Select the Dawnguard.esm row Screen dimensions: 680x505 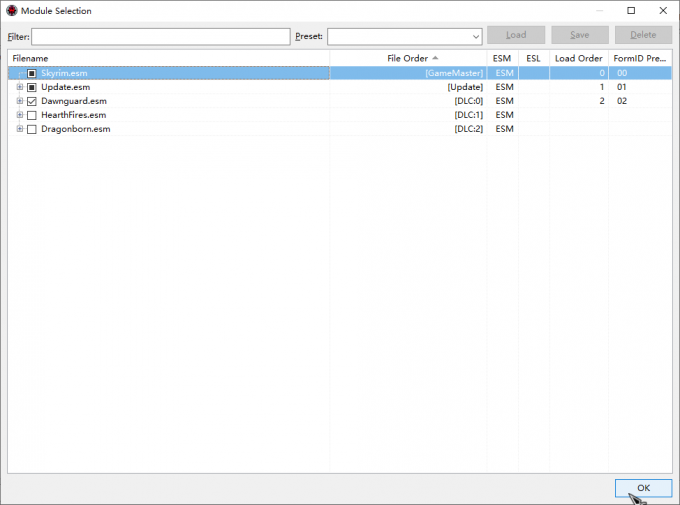[340, 101]
